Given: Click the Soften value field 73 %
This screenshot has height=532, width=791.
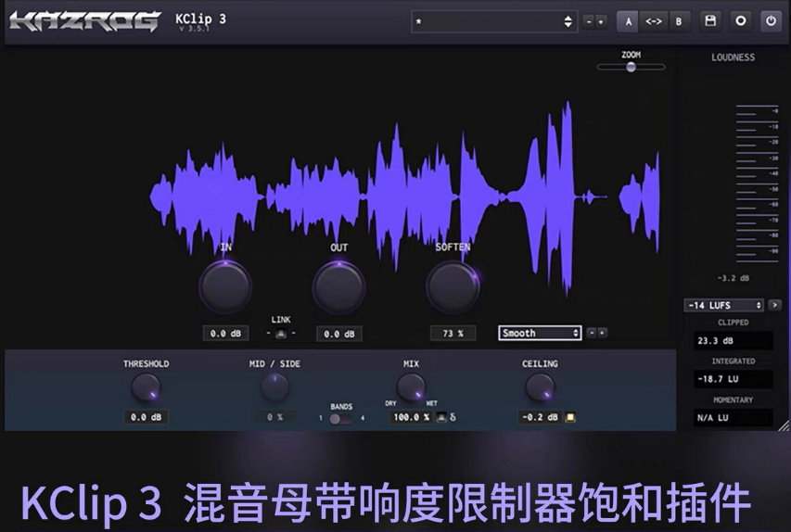Looking at the screenshot, I should 453,334.
